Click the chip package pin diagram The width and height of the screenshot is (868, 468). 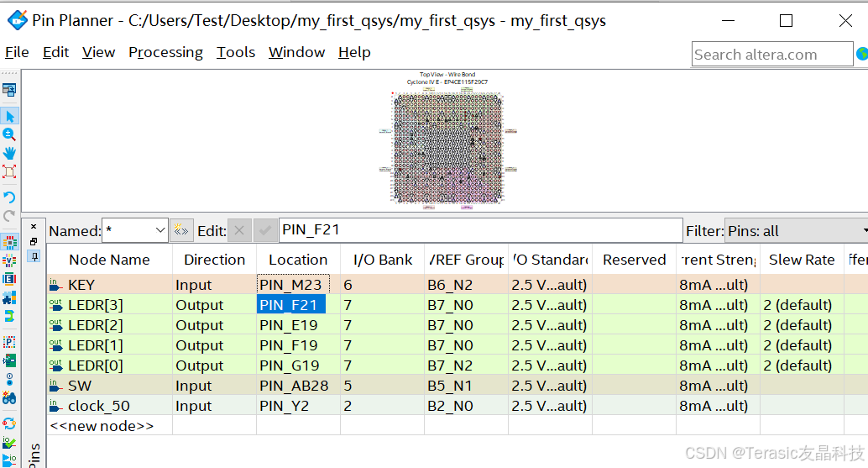(x=447, y=149)
